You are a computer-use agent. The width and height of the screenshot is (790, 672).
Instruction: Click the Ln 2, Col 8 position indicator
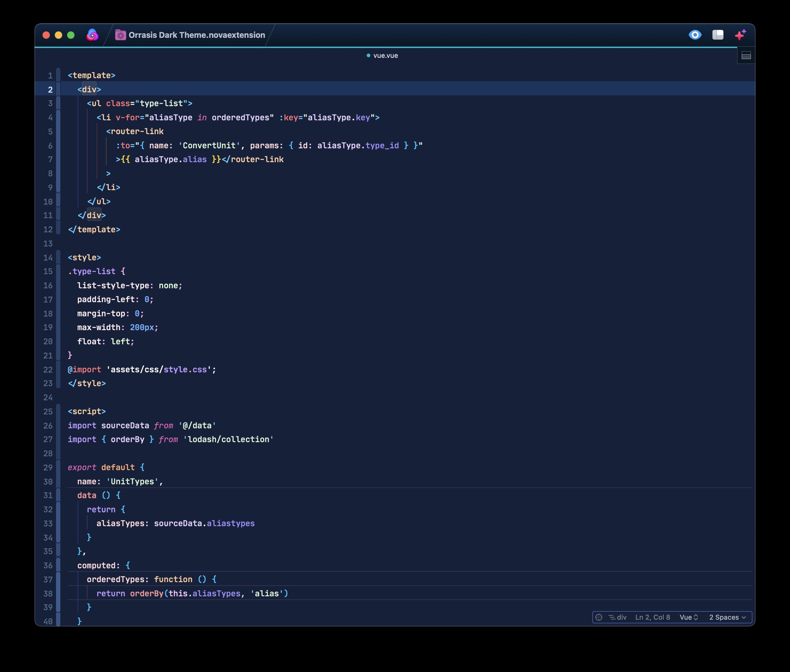coord(652,617)
